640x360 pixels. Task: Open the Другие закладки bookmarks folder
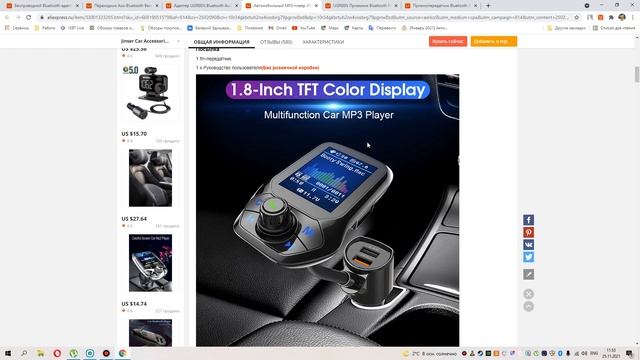(566, 28)
